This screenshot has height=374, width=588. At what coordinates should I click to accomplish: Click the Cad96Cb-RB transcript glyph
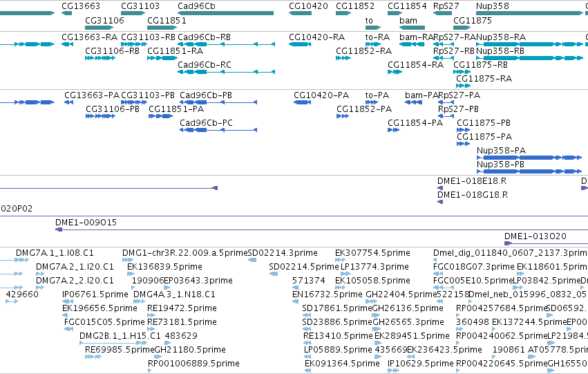(226, 44)
